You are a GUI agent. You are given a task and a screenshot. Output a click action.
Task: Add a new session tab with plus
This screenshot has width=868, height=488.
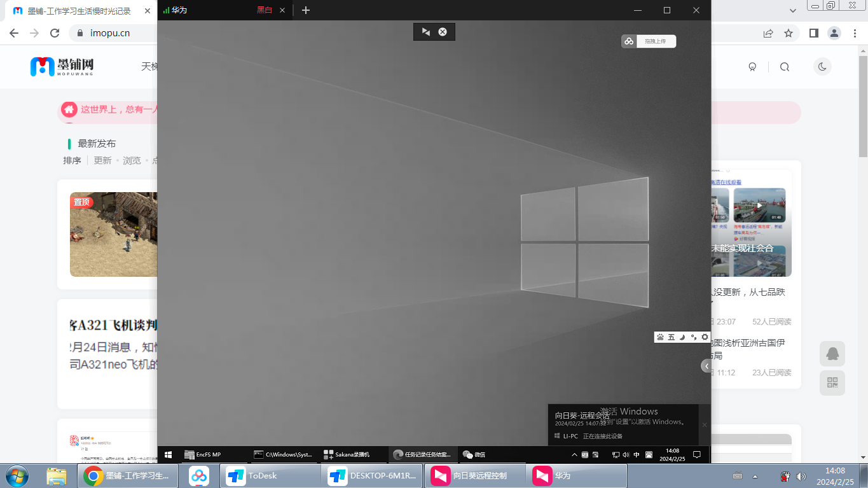tap(306, 10)
